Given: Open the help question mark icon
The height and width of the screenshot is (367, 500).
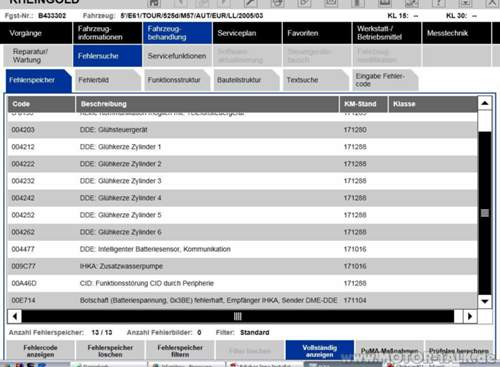Looking at the screenshot, I should [x=438, y=3].
